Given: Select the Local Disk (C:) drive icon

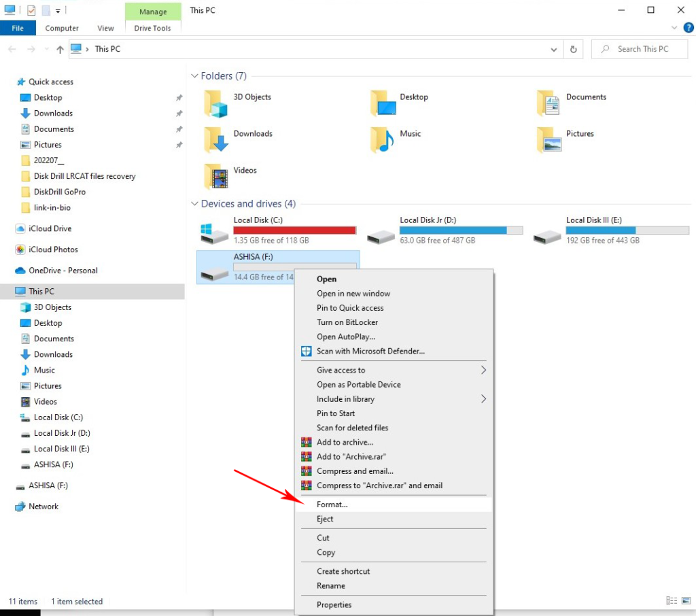Looking at the screenshot, I should (x=215, y=233).
